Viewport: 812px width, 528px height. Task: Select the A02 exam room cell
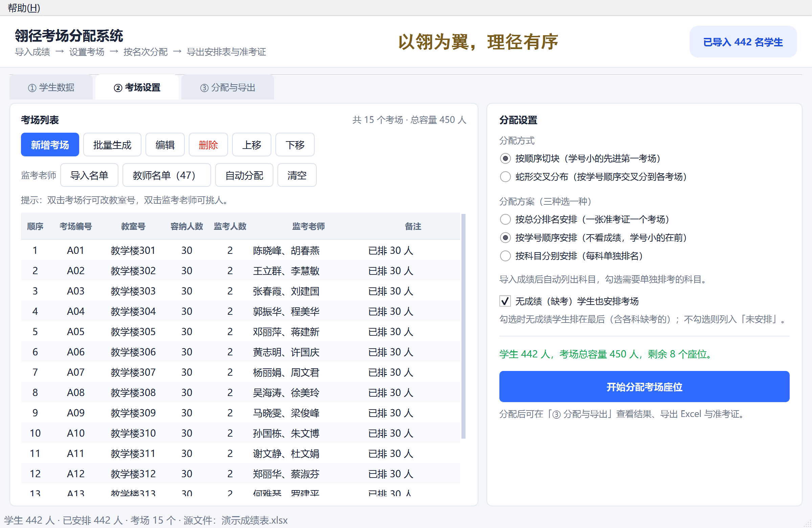pyautogui.click(x=76, y=271)
